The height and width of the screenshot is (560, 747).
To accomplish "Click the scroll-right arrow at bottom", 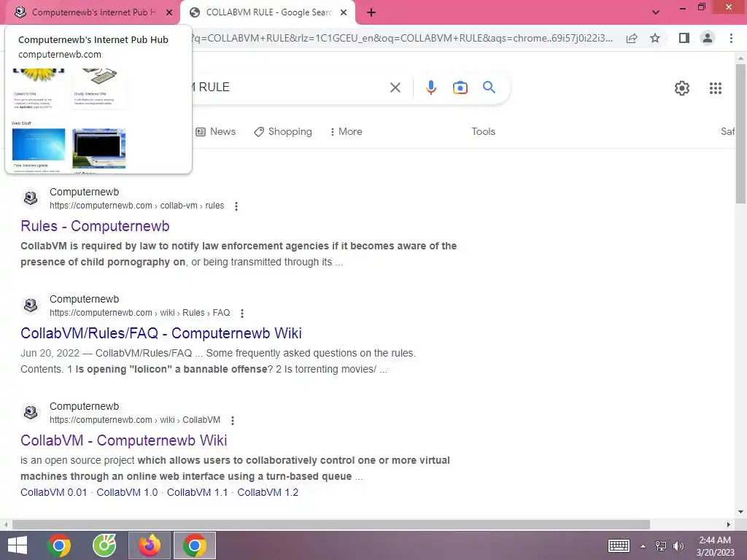I will pyautogui.click(x=729, y=524).
